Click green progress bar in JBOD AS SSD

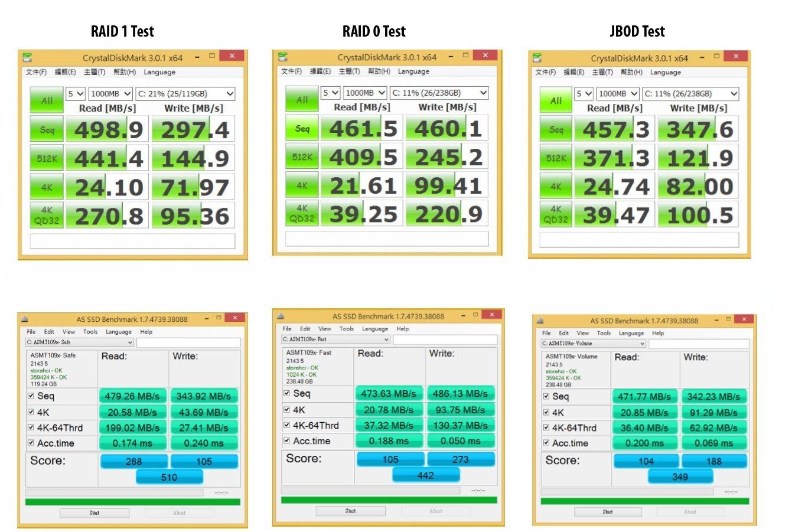644,501
